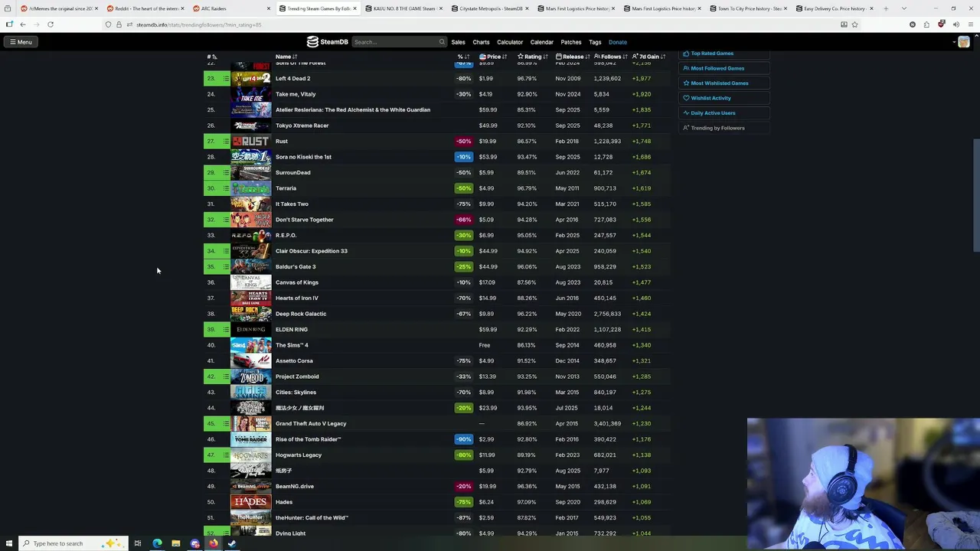Viewport: 980px width, 551px height.
Task: Sort the table by Price column
Action: pyautogui.click(x=494, y=57)
